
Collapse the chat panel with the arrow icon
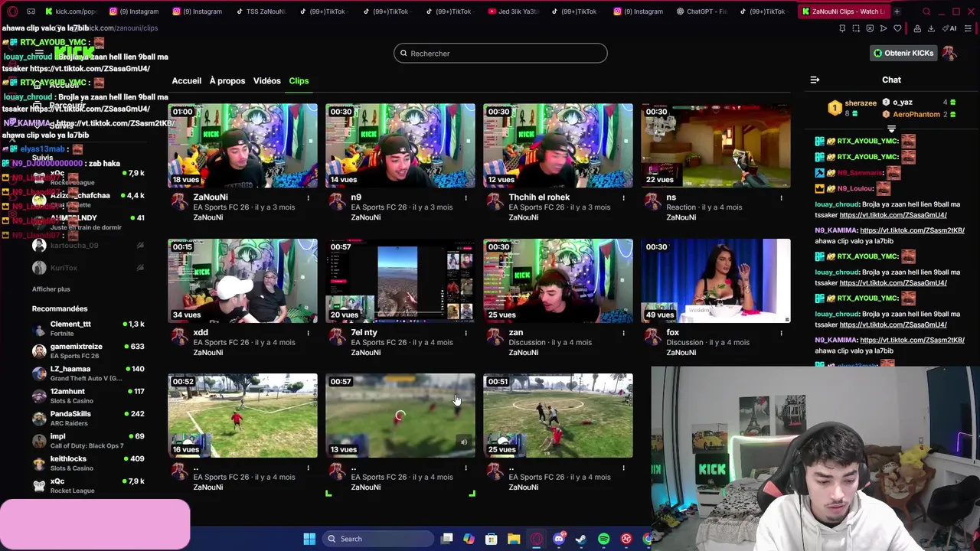815,80
